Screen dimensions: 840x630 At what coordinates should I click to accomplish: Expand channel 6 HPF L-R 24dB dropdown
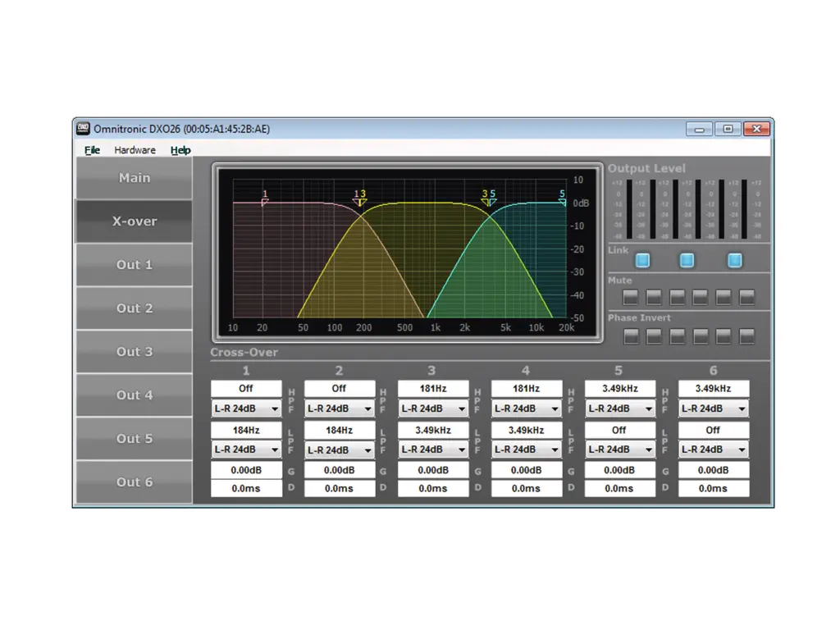coord(714,409)
